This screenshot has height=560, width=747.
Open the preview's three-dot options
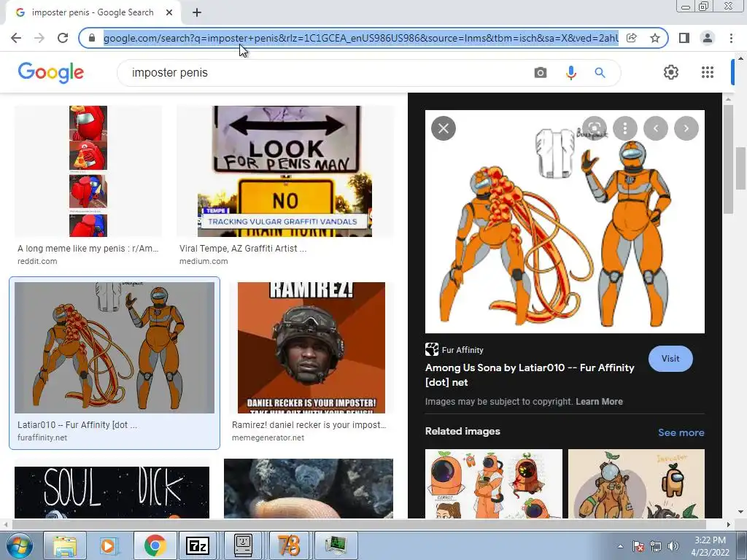[x=625, y=128]
